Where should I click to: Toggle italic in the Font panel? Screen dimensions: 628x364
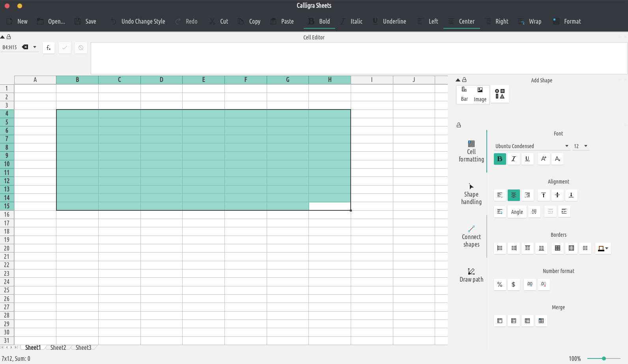click(x=514, y=159)
